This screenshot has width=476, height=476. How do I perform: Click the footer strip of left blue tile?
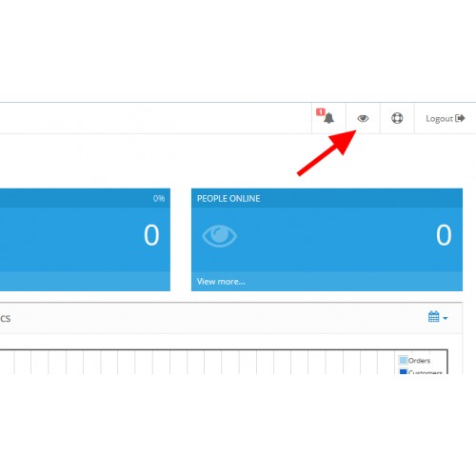coord(85,281)
